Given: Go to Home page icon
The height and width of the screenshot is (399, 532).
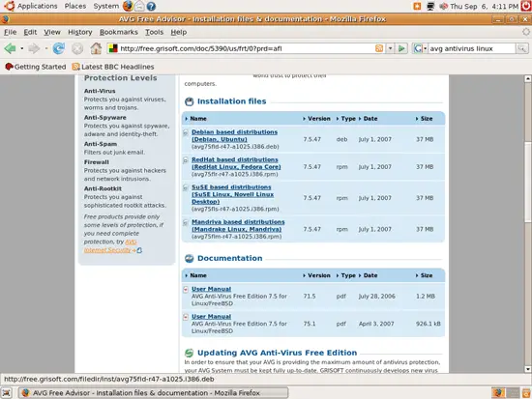Looking at the screenshot, I should coord(96,48).
